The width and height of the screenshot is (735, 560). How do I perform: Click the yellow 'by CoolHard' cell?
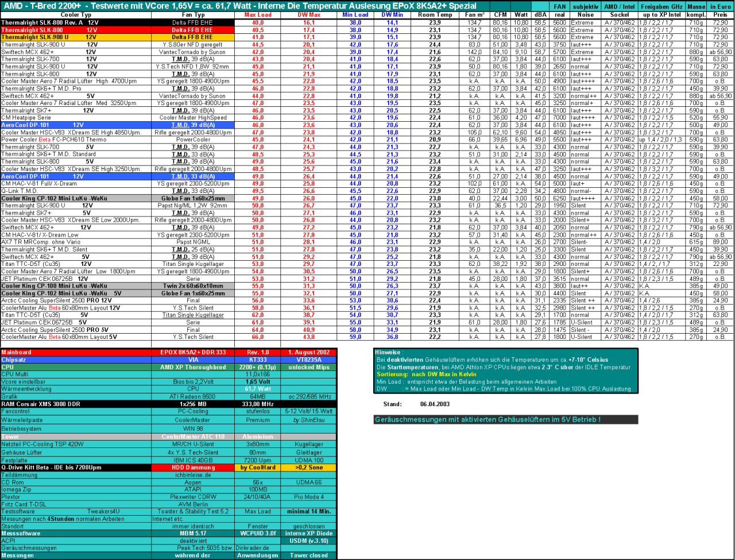pos(257,468)
